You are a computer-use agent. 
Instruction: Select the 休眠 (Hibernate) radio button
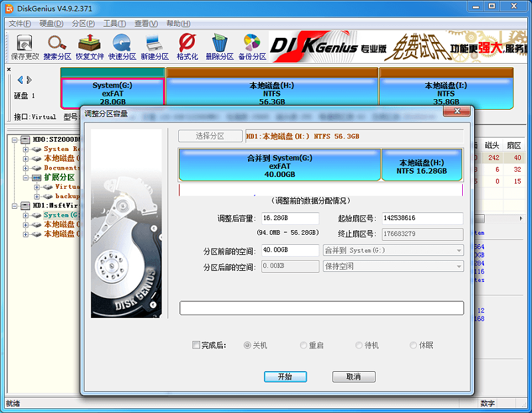tap(413, 345)
